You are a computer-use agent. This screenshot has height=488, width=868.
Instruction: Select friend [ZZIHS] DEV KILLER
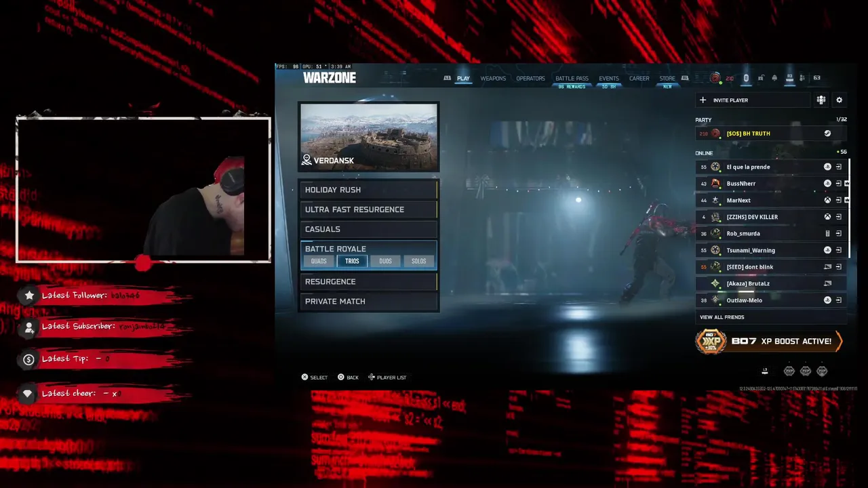click(772, 217)
